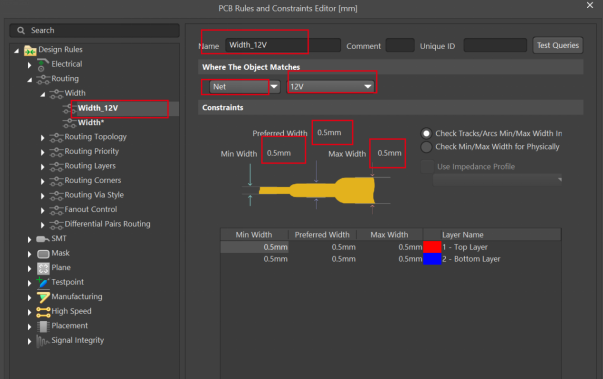Close the PCB Rules and Constraints Editor

click(590, 5)
